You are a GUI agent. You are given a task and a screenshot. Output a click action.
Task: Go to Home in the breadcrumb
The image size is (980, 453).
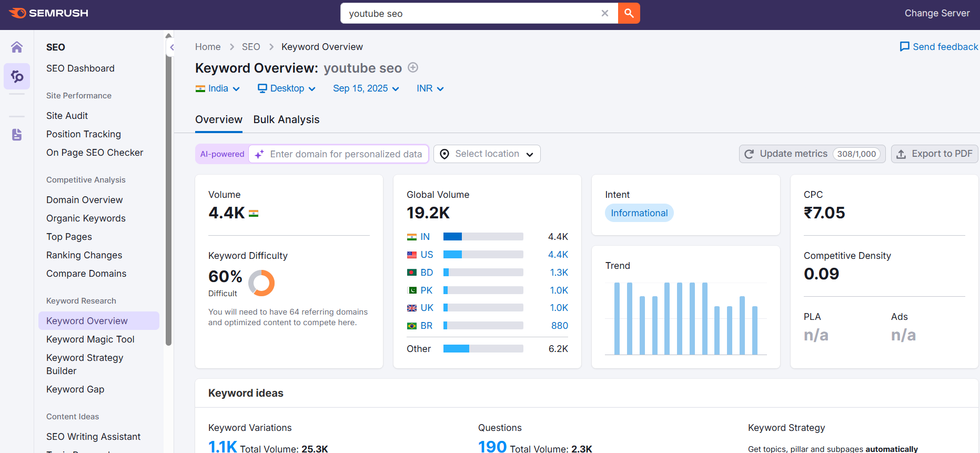[x=208, y=47]
